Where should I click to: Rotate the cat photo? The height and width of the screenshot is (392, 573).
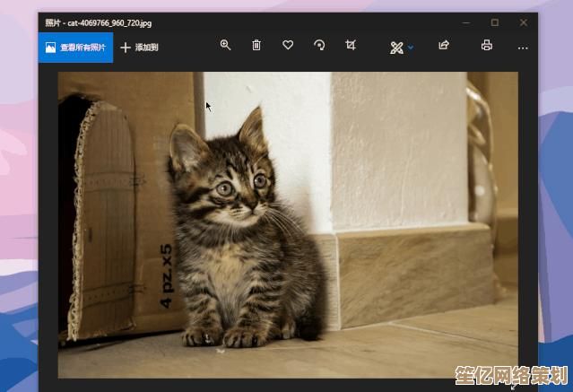click(x=319, y=46)
